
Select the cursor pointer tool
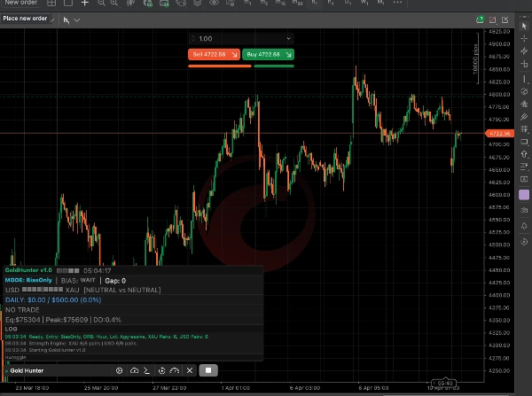(x=524, y=26)
